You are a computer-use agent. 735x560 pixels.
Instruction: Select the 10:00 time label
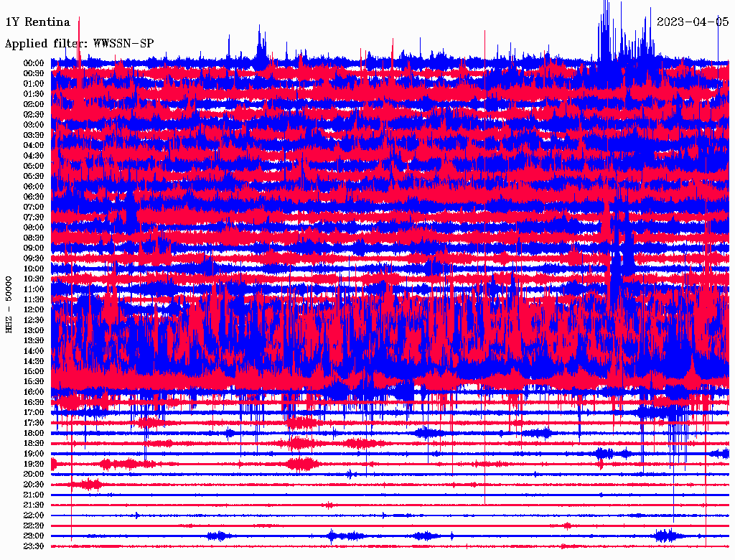pos(34,269)
